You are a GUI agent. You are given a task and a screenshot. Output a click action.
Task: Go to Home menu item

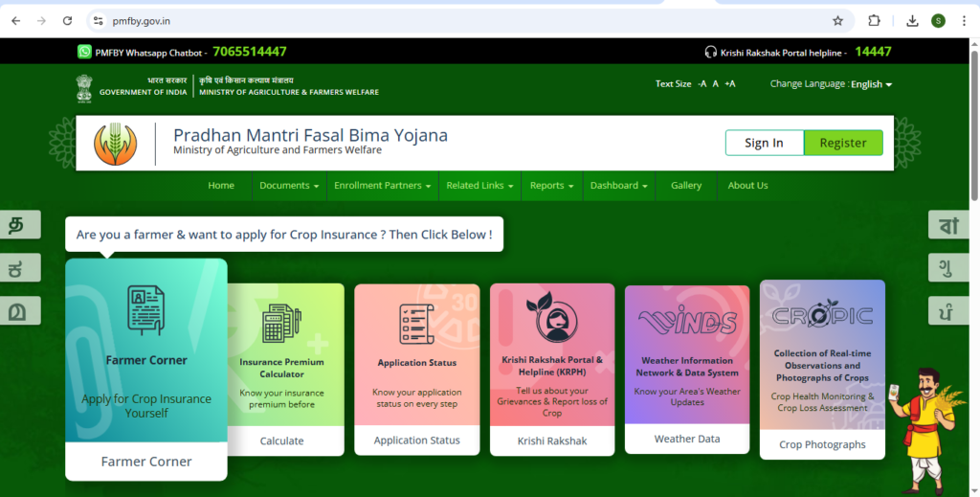(x=221, y=186)
